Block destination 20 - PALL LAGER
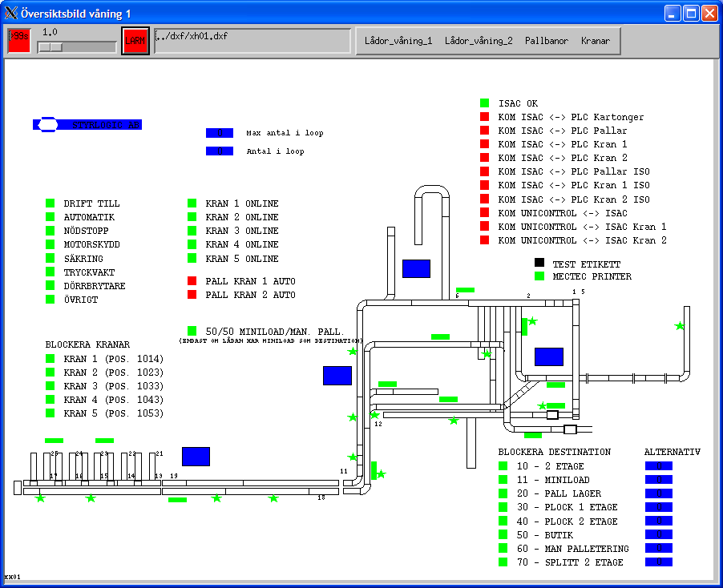 (503, 493)
